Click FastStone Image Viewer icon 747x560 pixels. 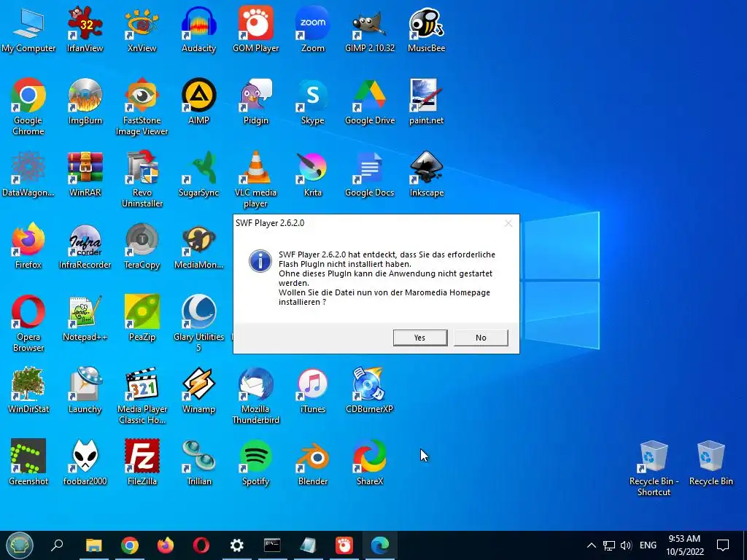click(142, 106)
